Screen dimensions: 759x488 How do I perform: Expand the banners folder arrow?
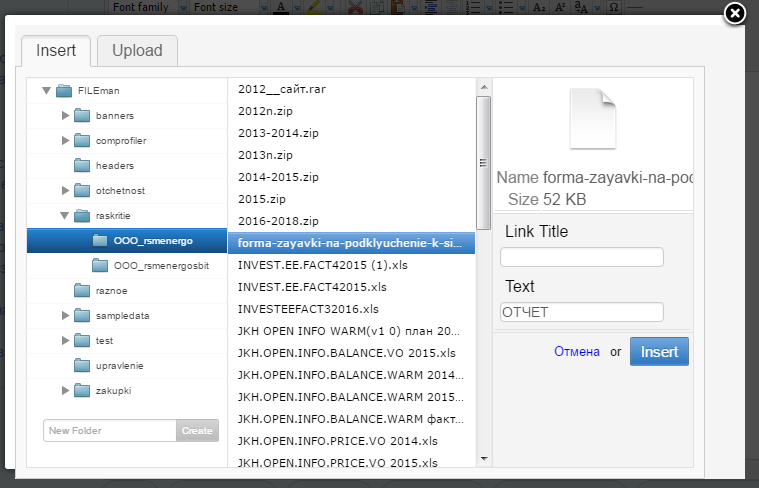click(65, 115)
